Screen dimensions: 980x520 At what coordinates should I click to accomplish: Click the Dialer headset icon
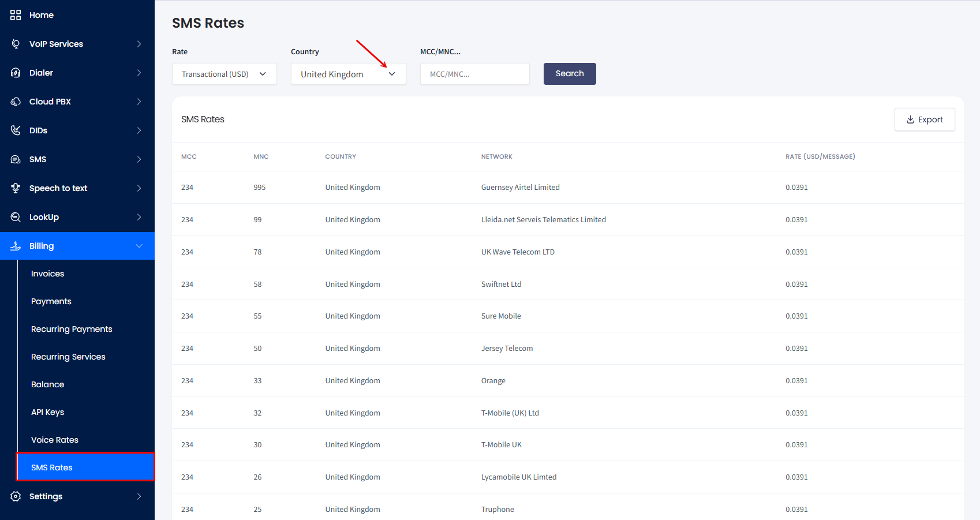pos(16,73)
